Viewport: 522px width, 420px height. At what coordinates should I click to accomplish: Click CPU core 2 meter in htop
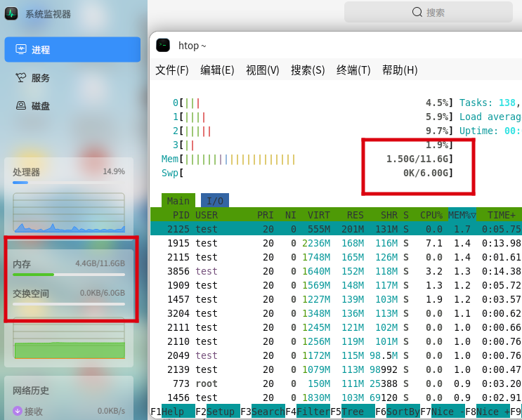point(313,131)
